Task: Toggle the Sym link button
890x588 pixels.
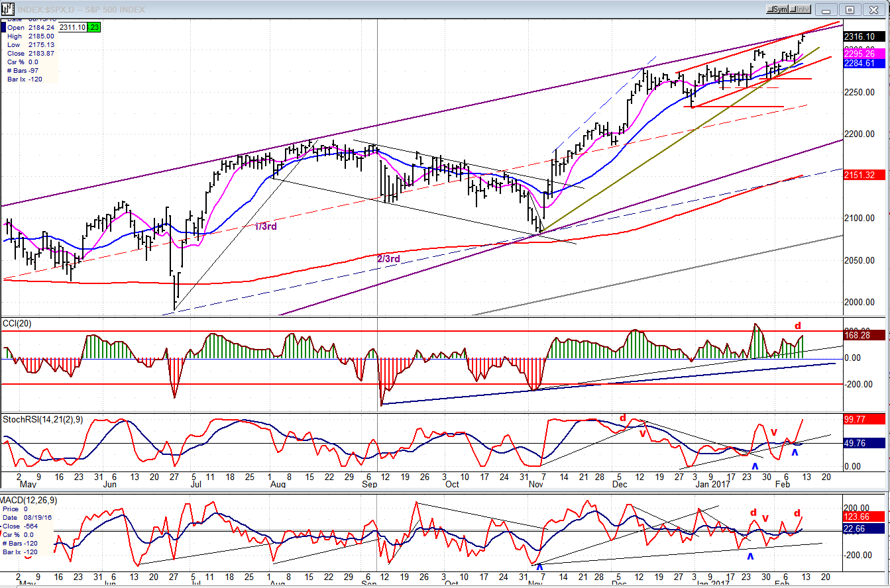Action: click(x=777, y=9)
